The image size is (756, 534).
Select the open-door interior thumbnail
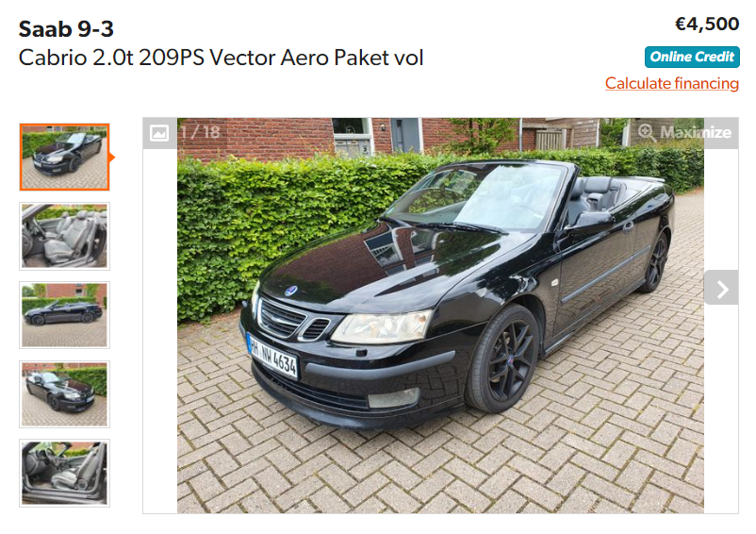coord(65,474)
